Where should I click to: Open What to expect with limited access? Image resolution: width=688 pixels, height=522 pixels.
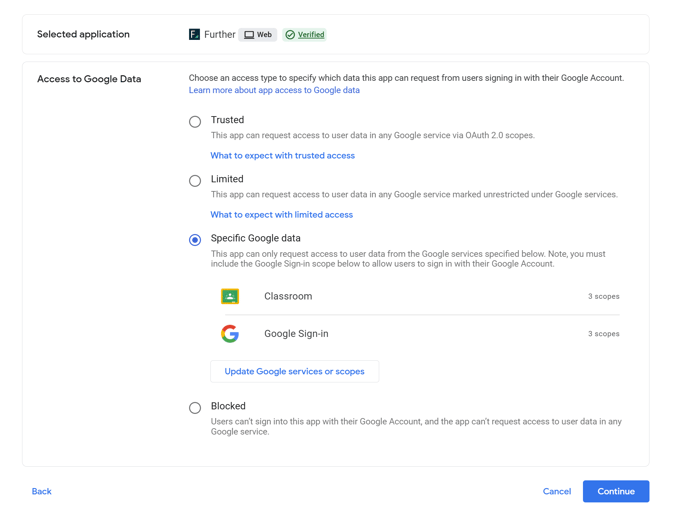[x=282, y=215]
